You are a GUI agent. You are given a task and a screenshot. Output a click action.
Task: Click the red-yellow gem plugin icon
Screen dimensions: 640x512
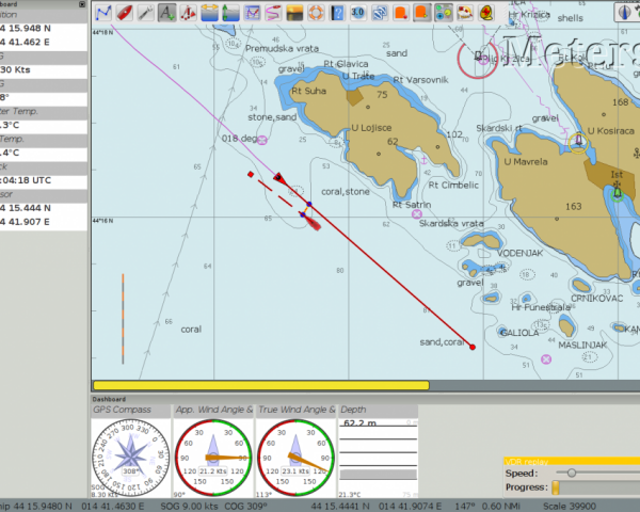click(485, 13)
